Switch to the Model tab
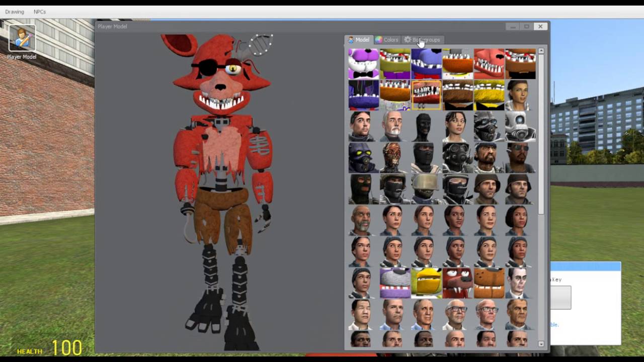The width and height of the screenshot is (644, 362). (x=359, y=40)
